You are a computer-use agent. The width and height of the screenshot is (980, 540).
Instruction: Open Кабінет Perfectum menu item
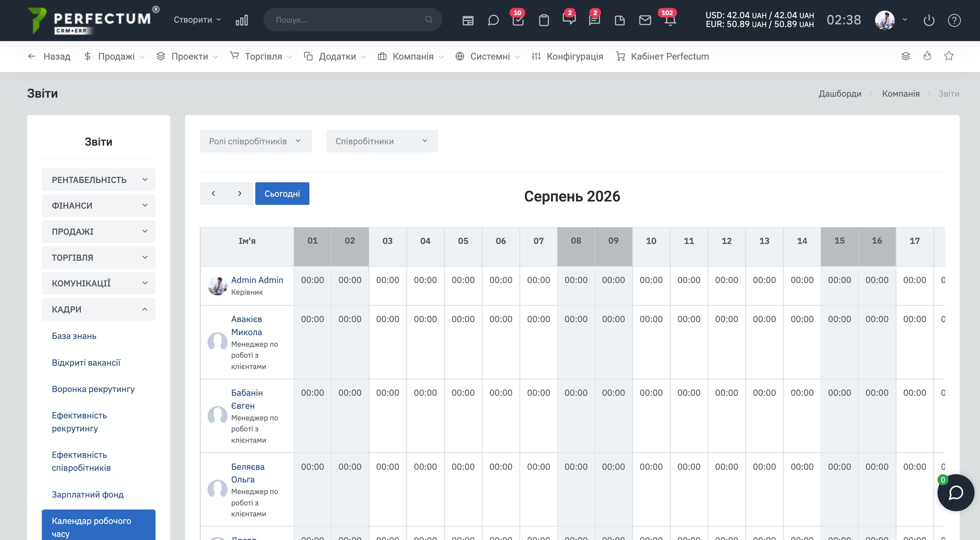pos(662,56)
